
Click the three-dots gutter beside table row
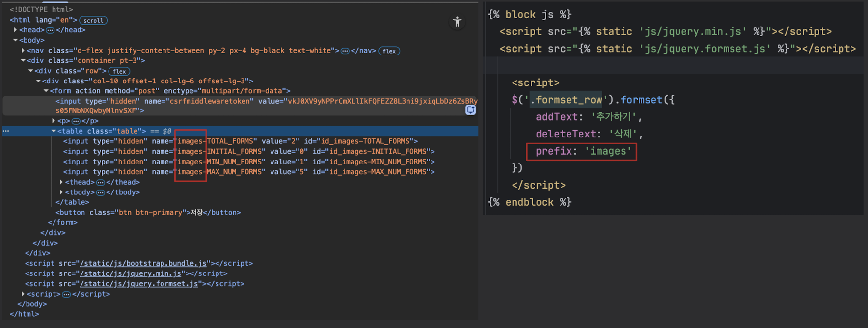coord(6,131)
